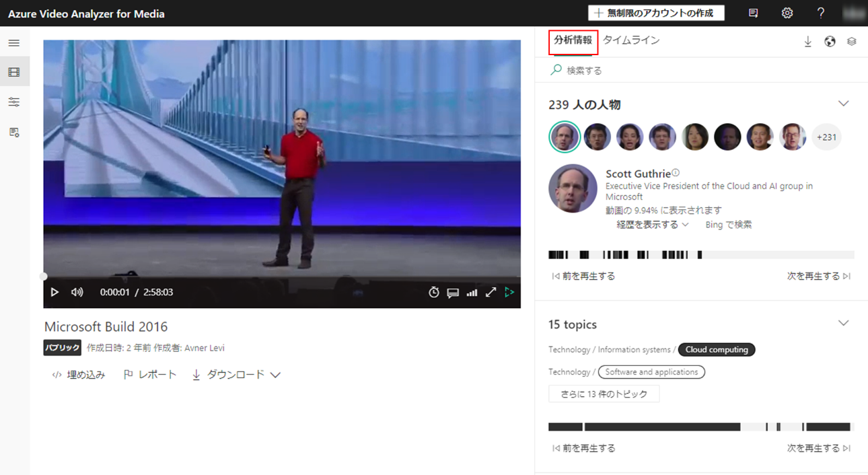The width and height of the screenshot is (868, 475).
Task: Open the playback speed timer icon
Action: pyautogui.click(x=434, y=292)
